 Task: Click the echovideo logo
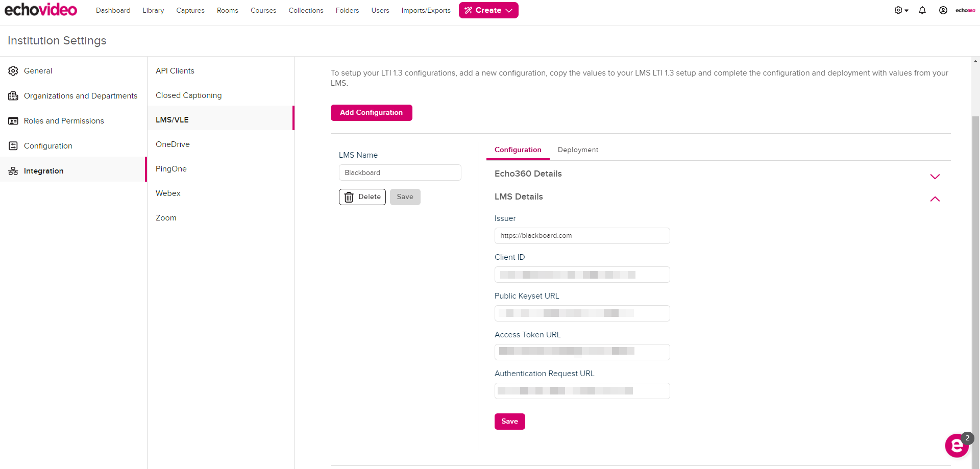pyautogui.click(x=41, y=10)
